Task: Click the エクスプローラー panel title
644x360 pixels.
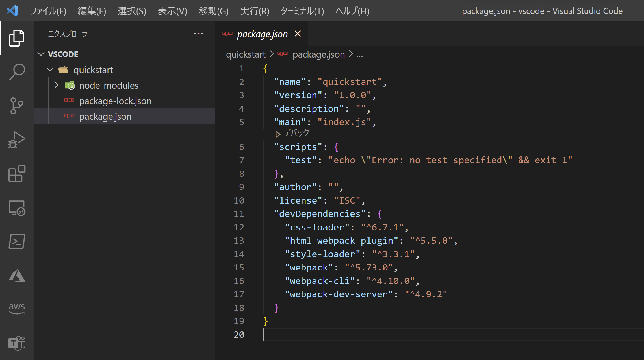Action: click(x=70, y=34)
